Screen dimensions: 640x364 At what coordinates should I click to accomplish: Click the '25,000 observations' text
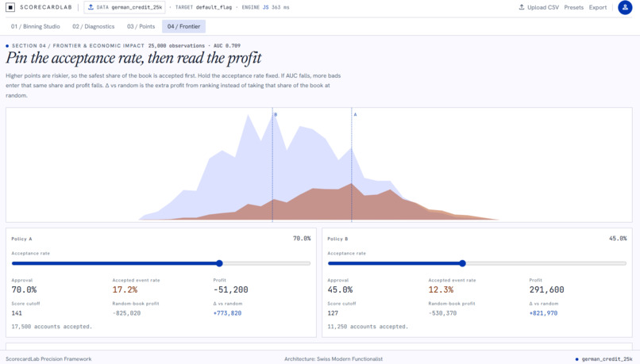pos(176,46)
